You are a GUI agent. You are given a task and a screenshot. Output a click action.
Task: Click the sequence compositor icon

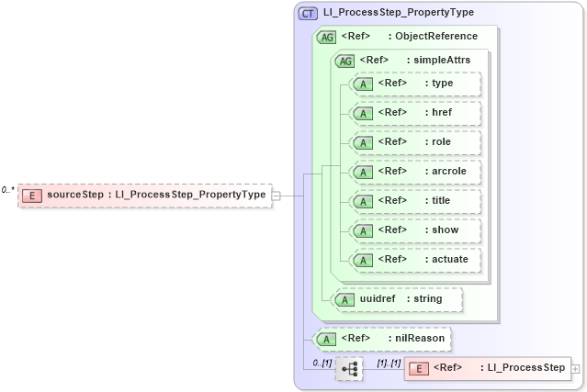[349, 369]
